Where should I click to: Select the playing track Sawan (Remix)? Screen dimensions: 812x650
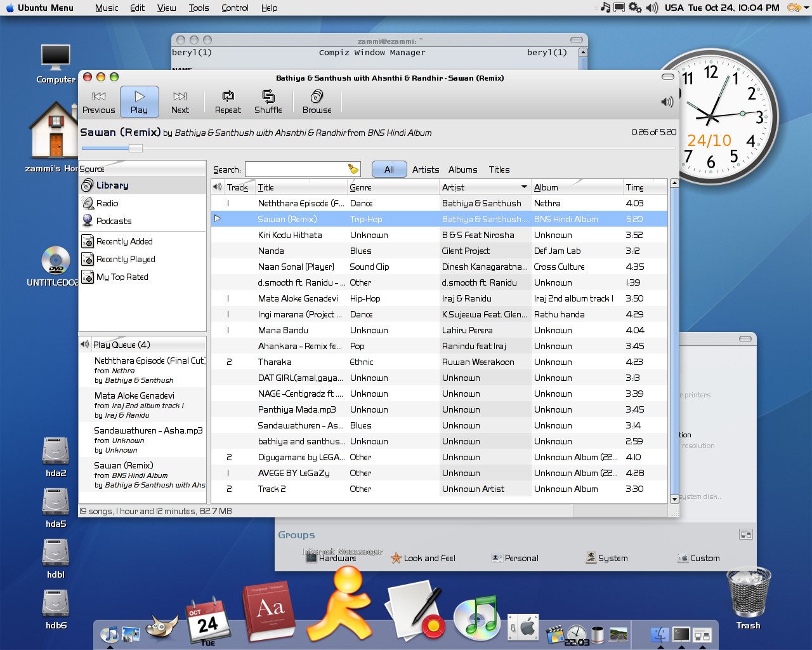[439, 219]
